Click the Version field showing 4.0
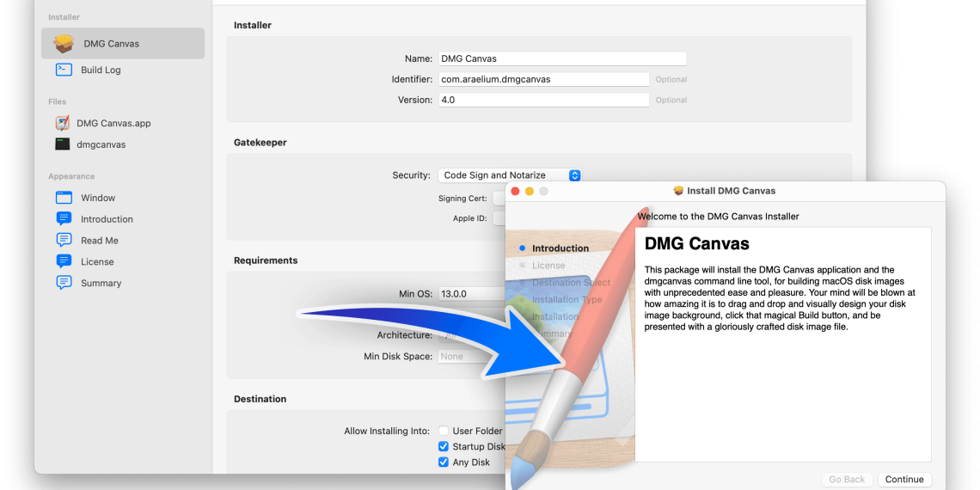The width and height of the screenshot is (980, 490). 543,100
